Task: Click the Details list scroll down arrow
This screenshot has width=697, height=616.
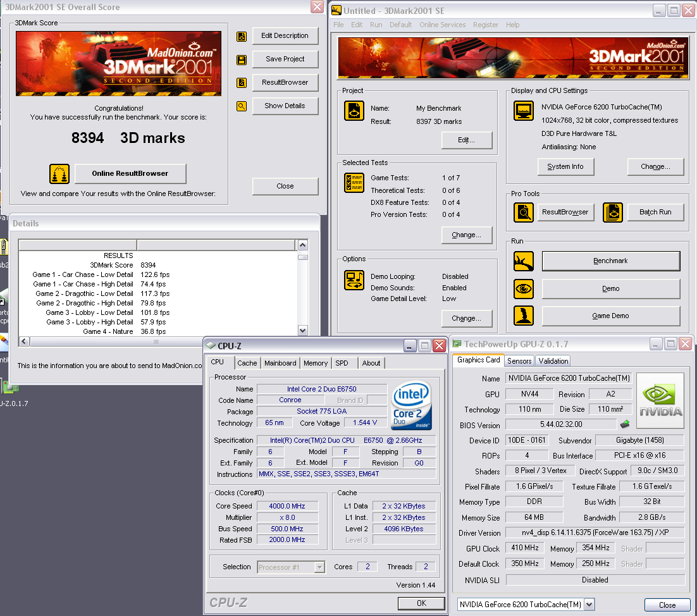Action: coord(303,330)
